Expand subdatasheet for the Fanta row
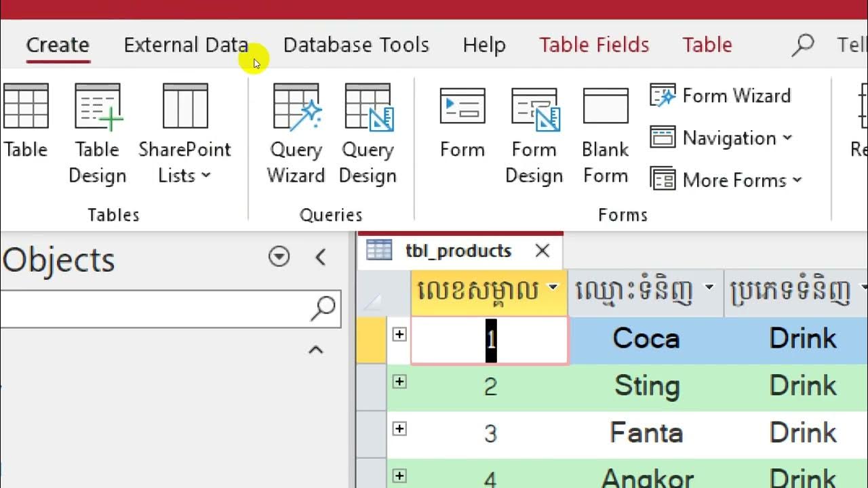 [399, 428]
